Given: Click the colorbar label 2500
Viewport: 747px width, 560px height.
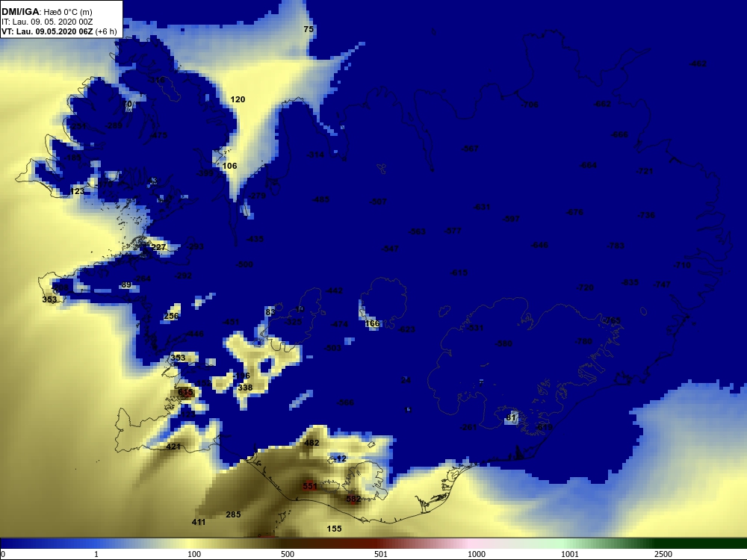Looking at the screenshot, I should [x=663, y=554].
